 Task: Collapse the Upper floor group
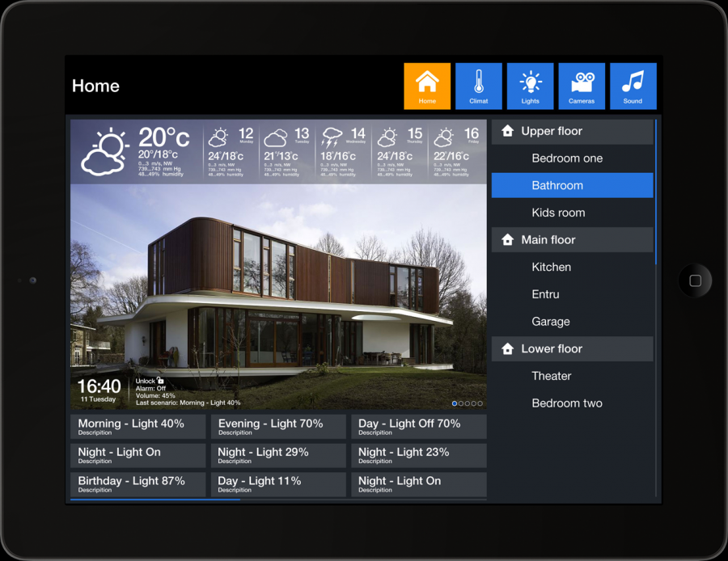click(572, 131)
